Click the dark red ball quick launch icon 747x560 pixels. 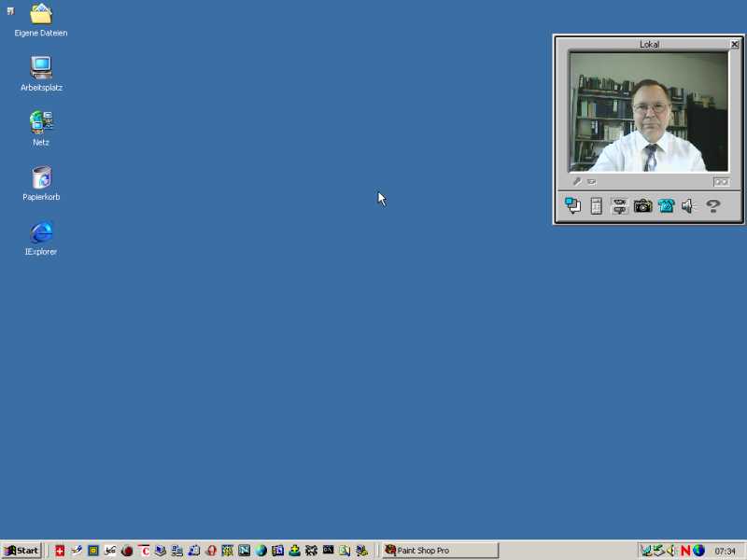click(127, 551)
